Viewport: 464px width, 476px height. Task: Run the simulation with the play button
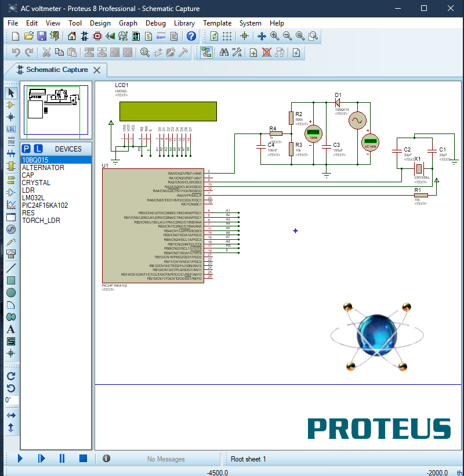click(20, 458)
